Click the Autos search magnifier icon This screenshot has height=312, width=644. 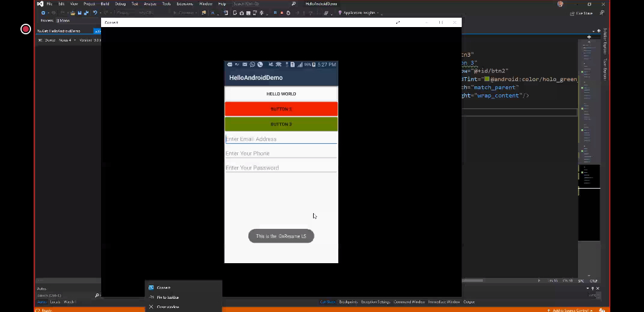(x=97, y=296)
